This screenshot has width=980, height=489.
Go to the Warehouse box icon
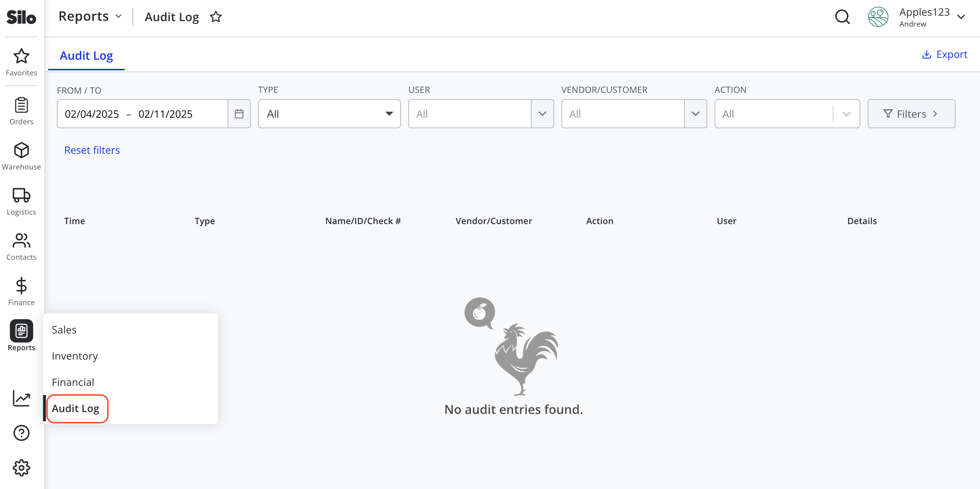pyautogui.click(x=21, y=150)
